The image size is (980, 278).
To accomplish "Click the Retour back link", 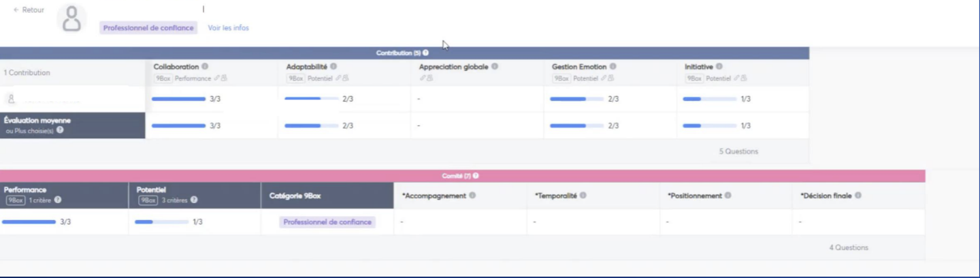I will tap(29, 10).
